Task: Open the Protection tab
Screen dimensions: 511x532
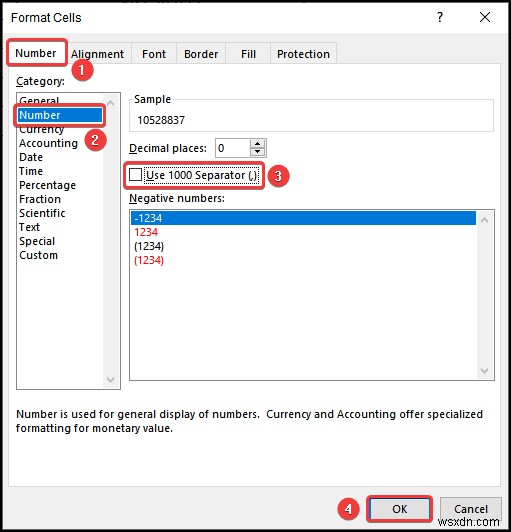Action: (303, 54)
